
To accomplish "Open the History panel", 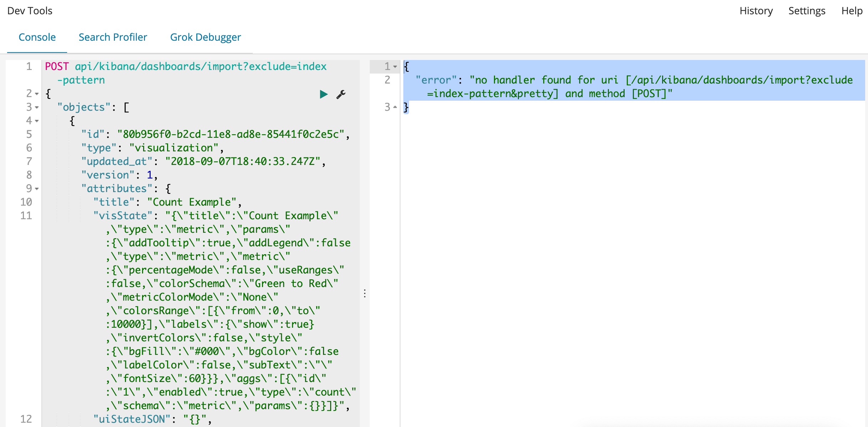I will click(x=756, y=11).
